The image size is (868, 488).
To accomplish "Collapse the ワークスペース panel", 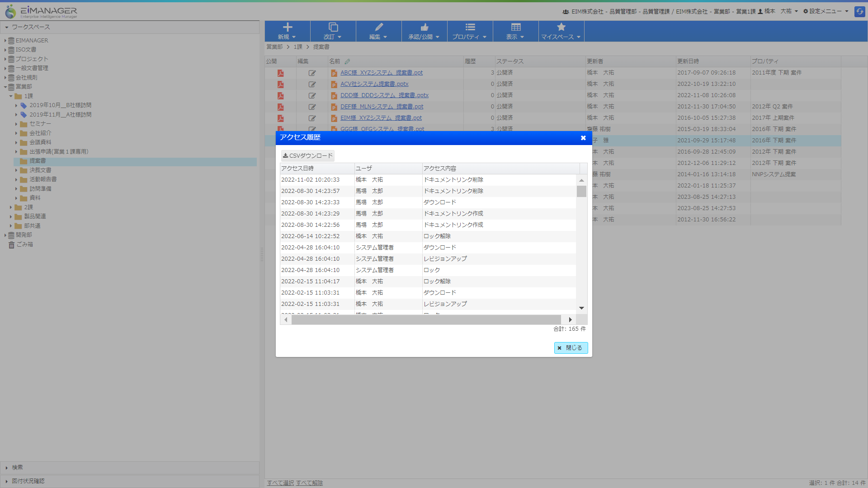I will [7, 27].
